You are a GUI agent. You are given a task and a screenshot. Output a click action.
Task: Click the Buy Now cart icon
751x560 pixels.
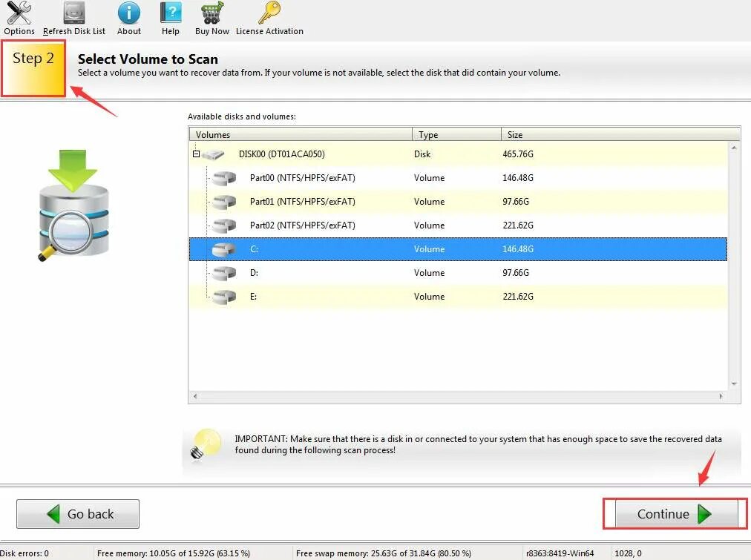pos(211,13)
